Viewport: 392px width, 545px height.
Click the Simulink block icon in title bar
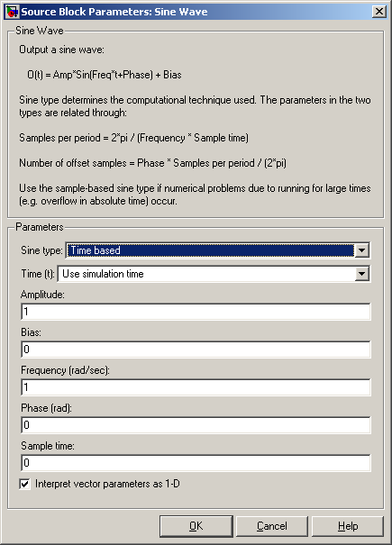[13, 12]
